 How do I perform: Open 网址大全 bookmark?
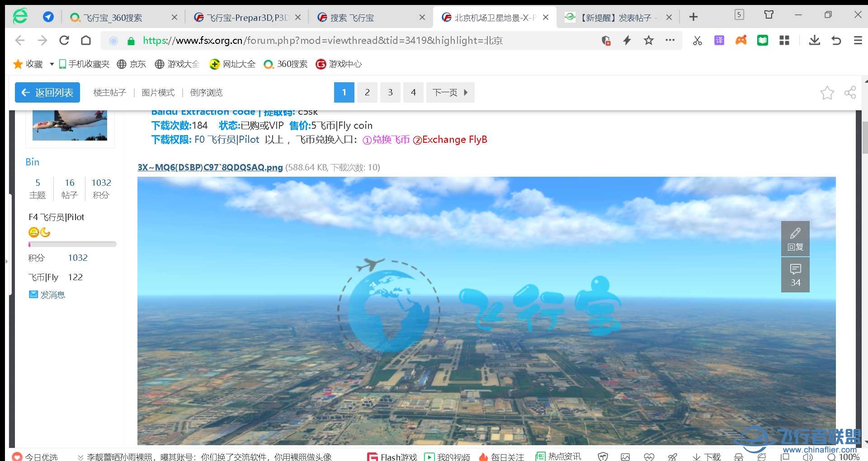232,64
